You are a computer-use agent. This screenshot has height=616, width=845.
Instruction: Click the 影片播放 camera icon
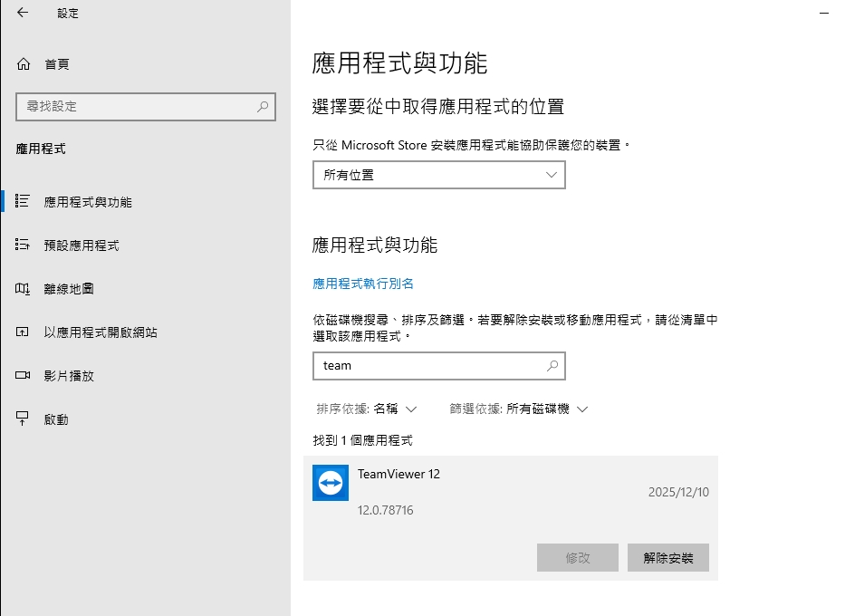(x=24, y=375)
